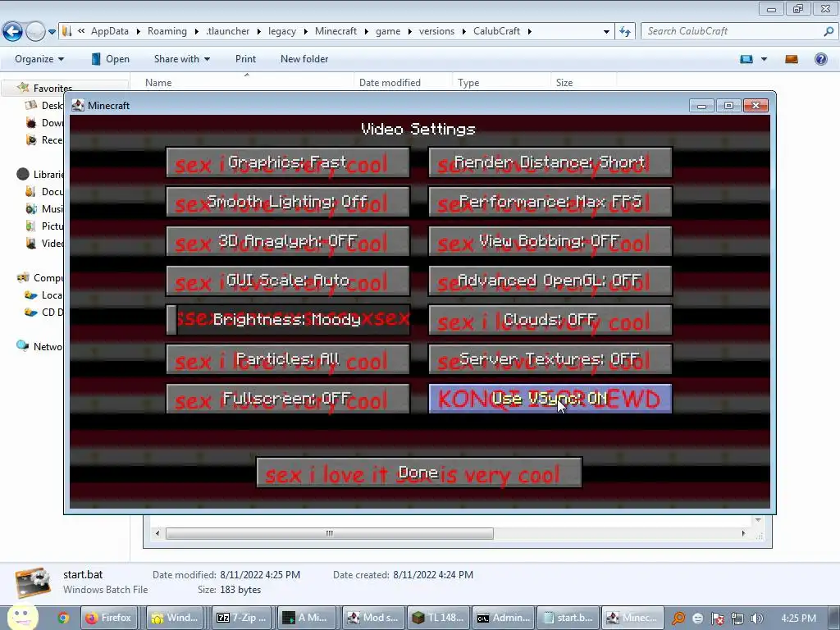Click the start.bat file icon in details pane
The height and width of the screenshot is (630, 840).
pos(33,582)
